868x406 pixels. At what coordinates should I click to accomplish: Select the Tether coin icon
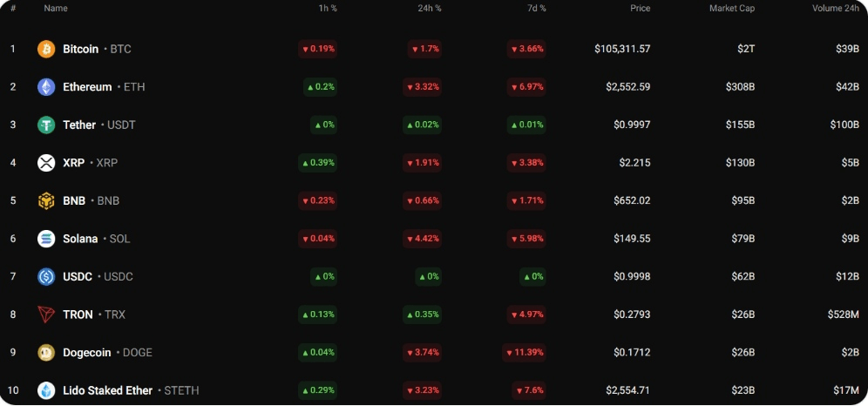point(46,125)
